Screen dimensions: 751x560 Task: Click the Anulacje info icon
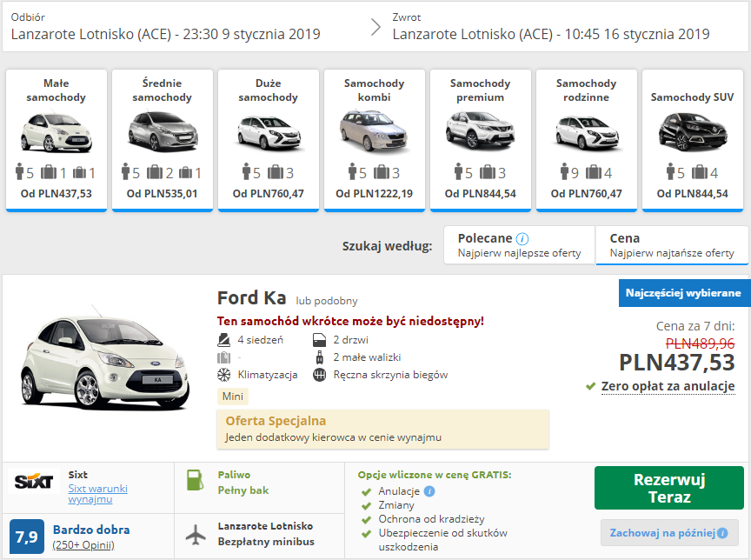click(429, 491)
